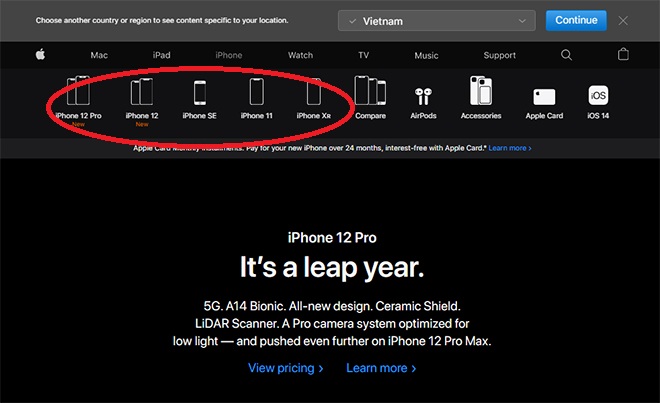
Task: Select the iPhone 12 Pro product icon
Action: (78, 91)
